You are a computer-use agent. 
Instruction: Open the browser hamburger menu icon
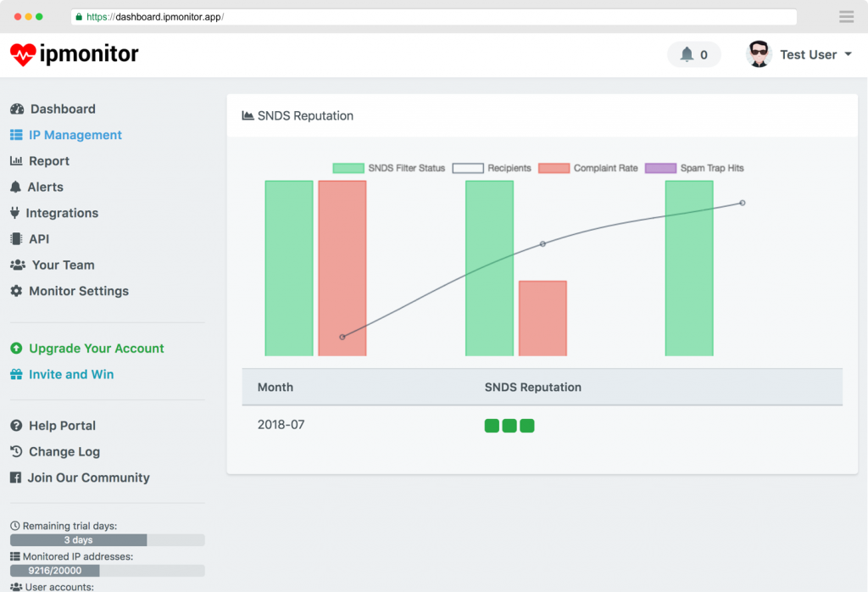[x=846, y=17]
